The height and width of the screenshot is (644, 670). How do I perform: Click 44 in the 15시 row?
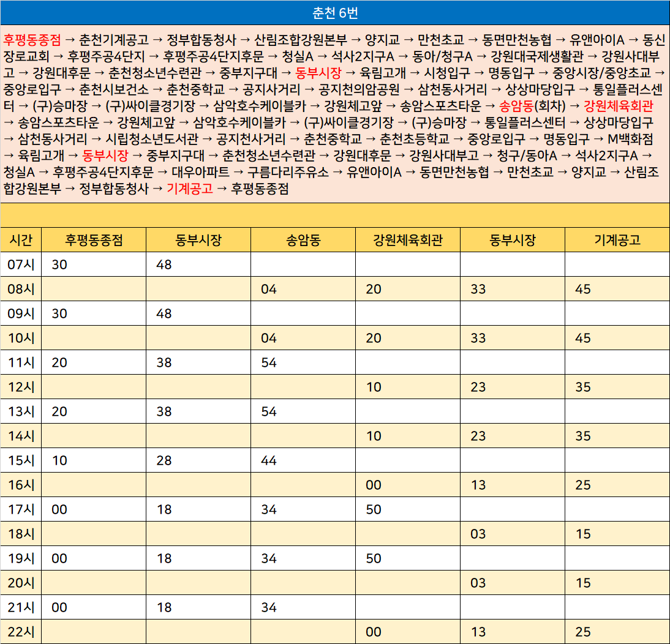[x=269, y=460]
